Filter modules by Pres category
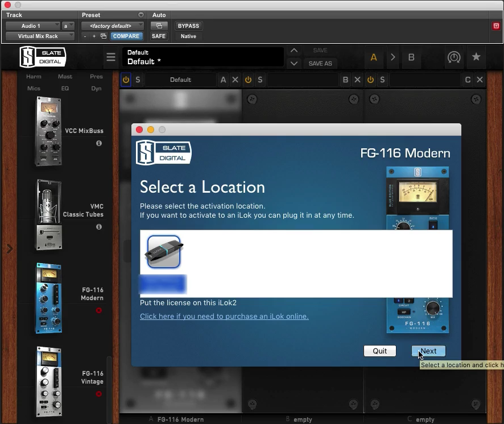This screenshot has width=504, height=424. (x=96, y=77)
